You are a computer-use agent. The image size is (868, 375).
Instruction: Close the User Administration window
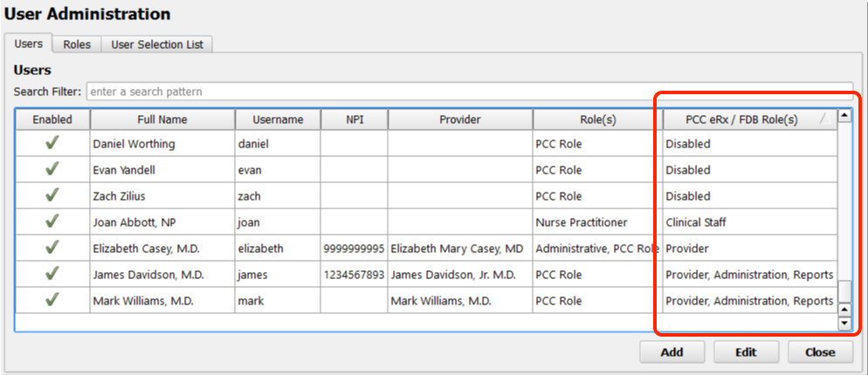tap(820, 352)
